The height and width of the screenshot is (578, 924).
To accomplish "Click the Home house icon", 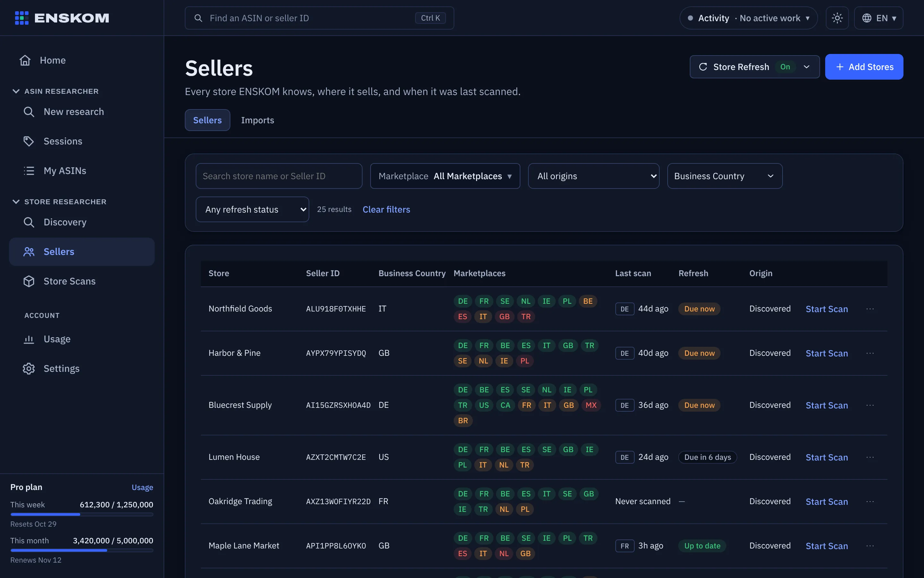I will [25, 60].
